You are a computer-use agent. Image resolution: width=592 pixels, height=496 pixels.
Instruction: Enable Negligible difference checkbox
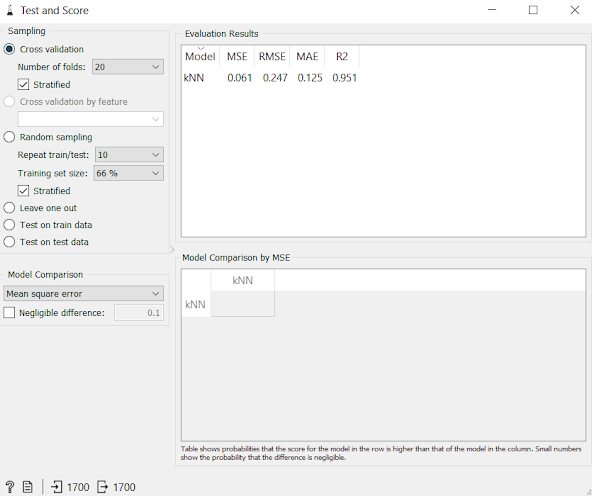click(9, 313)
